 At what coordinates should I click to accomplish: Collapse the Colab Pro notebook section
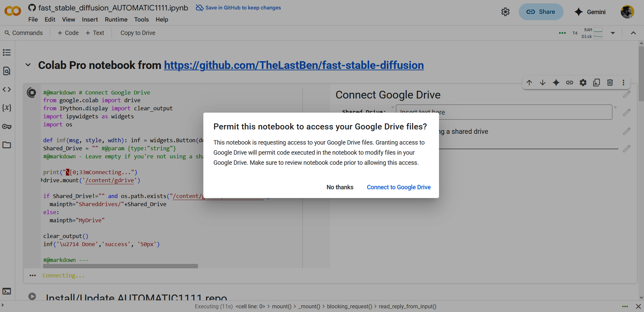(x=28, y=65)
